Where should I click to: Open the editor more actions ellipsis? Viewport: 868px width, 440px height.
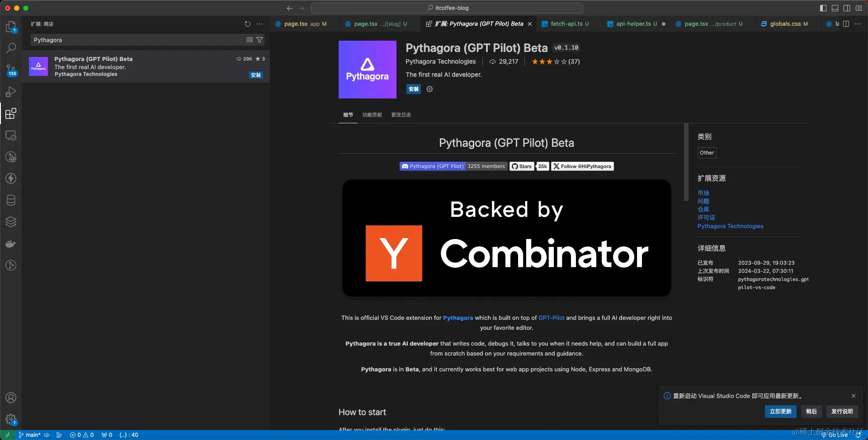tap(858, 24)
